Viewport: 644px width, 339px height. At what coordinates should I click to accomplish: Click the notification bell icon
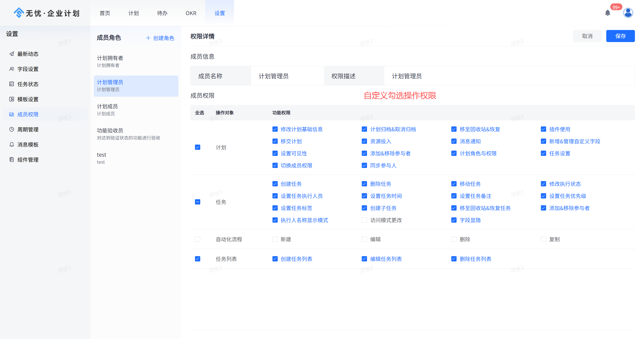point(608,13)
